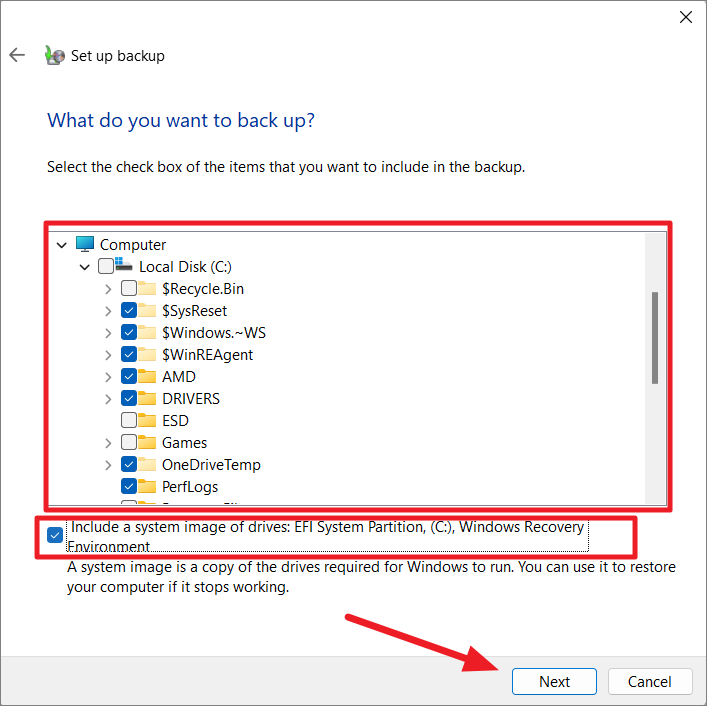Expand the Games folder
This screenshot has height=706, width=707.
coord(108,443)
